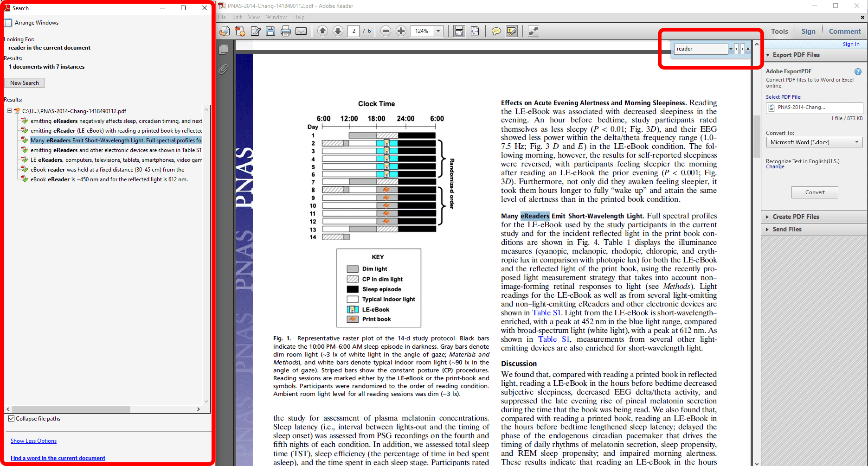Click the Sign In link
868x466 pixels.
pyautogui.click(x=851, y=44)
